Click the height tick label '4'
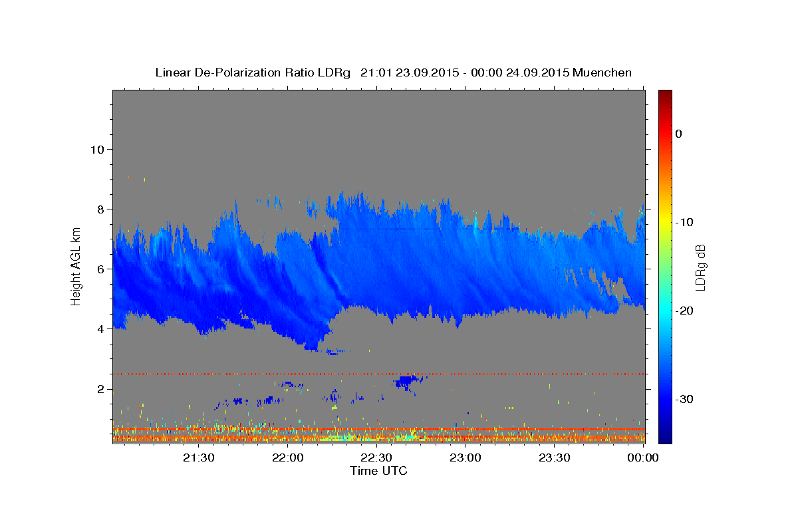Screen dimensions: 798x532 [100, 329]
